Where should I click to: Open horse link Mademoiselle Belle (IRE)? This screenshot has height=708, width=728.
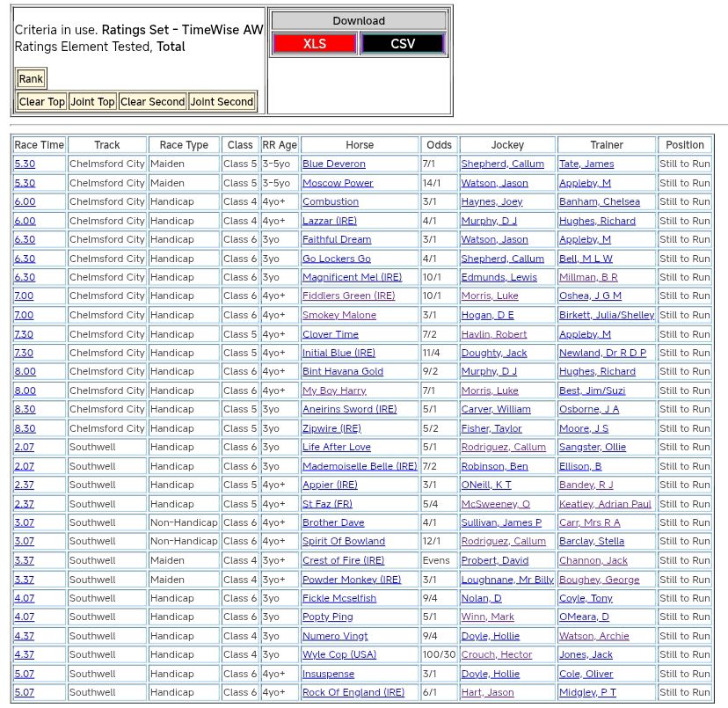(360, 466)
